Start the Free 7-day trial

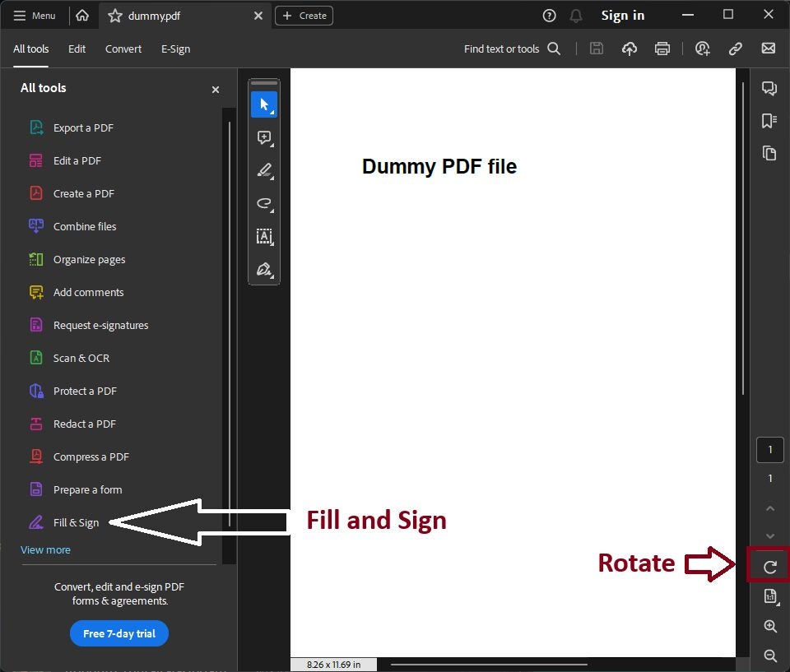point(118,633)
